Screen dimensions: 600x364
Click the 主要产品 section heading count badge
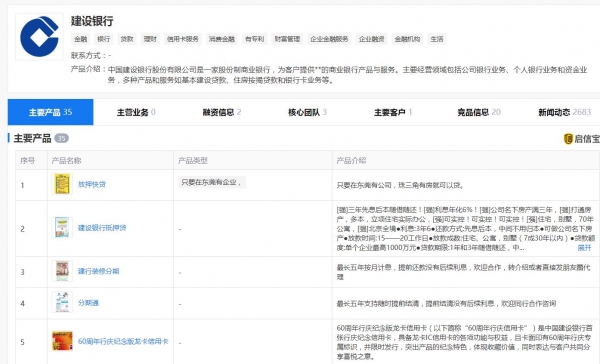point(61,138)
